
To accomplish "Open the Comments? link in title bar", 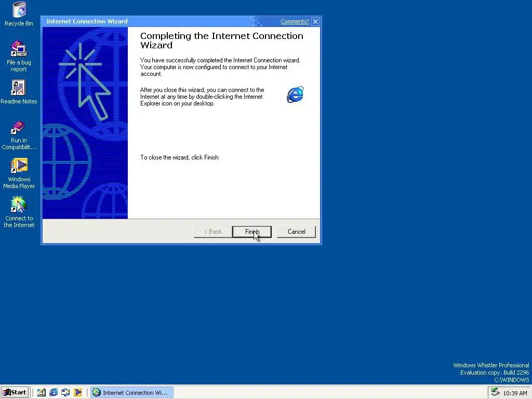I will click(x=295, y=21).
